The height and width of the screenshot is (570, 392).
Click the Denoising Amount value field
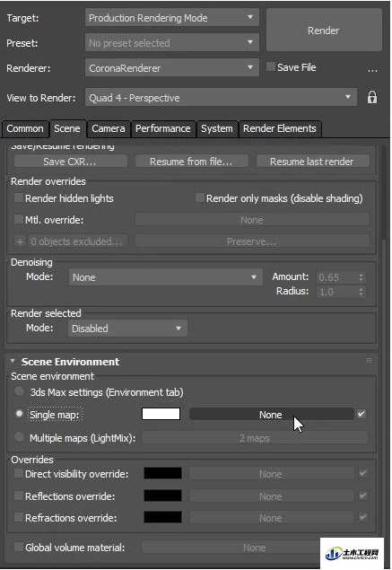(x=336, y=277)
